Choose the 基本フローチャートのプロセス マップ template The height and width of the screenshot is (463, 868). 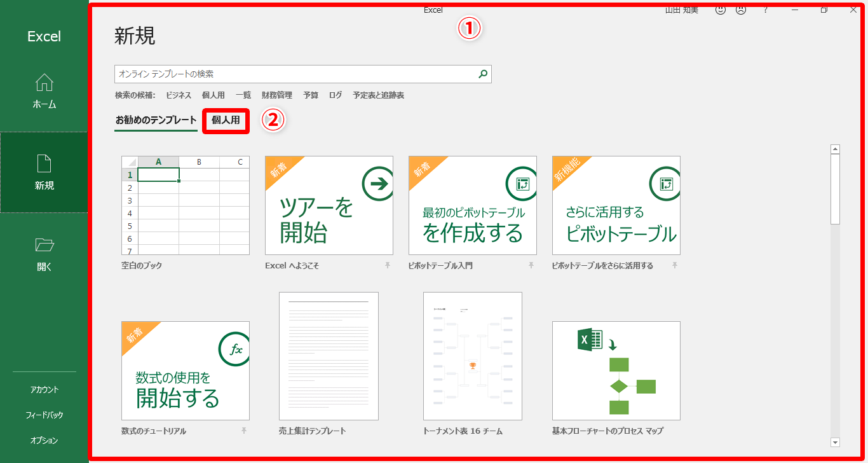coord(616,371)
